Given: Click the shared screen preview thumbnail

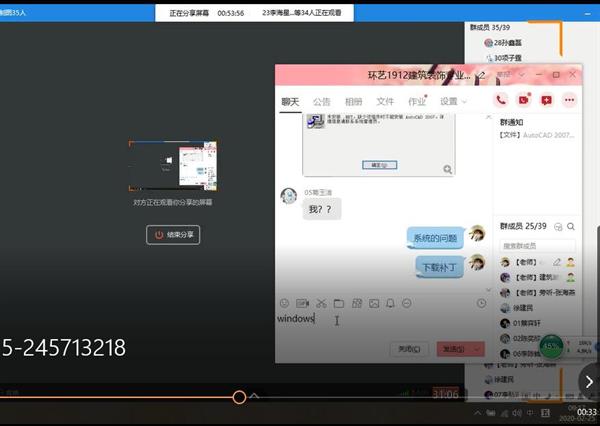Looking at the screenshot, I should click(x=173, y=167).
